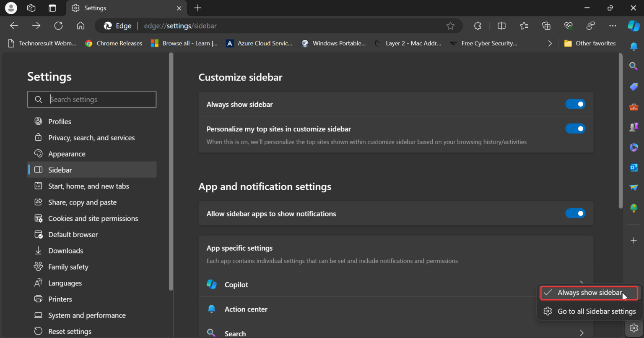Disable the Always show sidebar toggle
The height and width of the screenshot is (338, 644).
pos(575,104)
